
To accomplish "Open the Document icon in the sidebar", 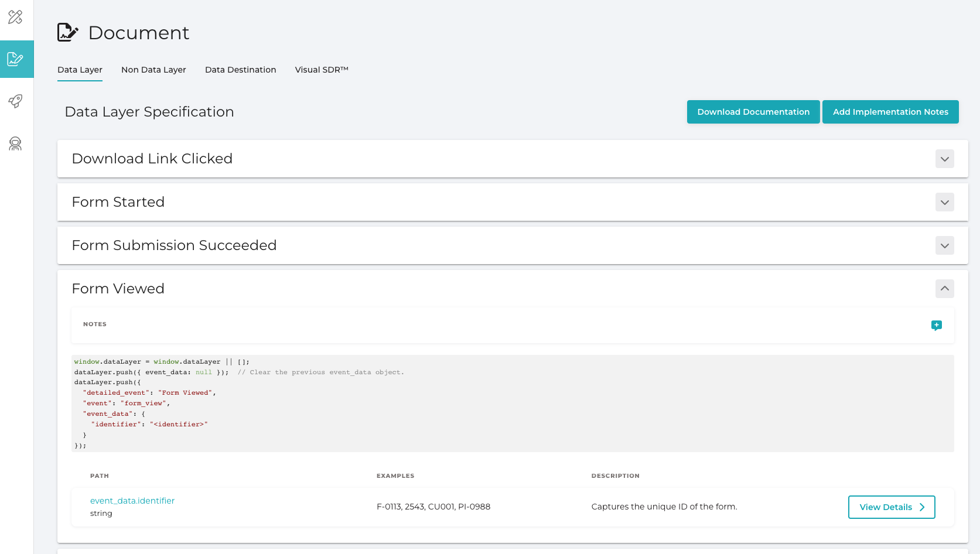I will (16, 59).
